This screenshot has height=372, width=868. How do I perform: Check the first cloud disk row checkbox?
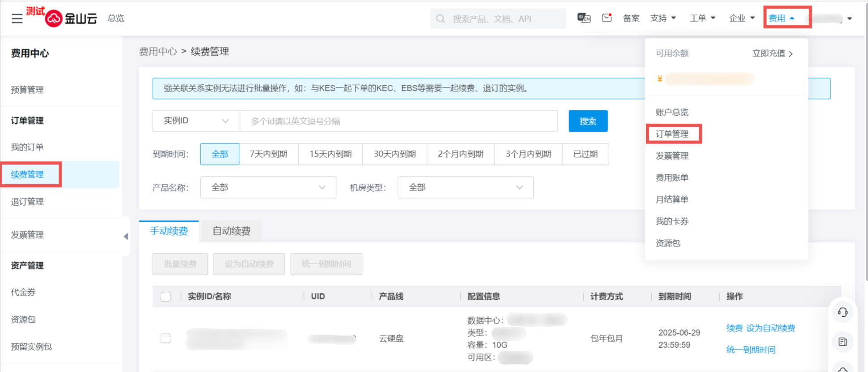point(166,338)
